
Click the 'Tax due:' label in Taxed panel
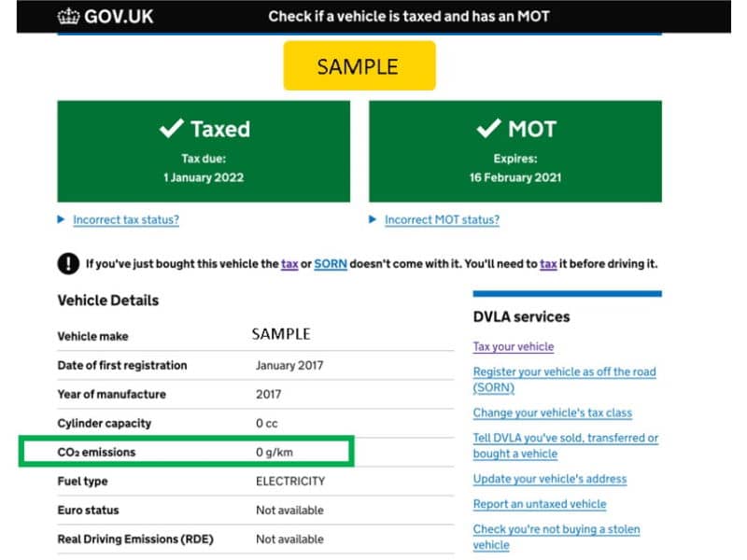204,159
